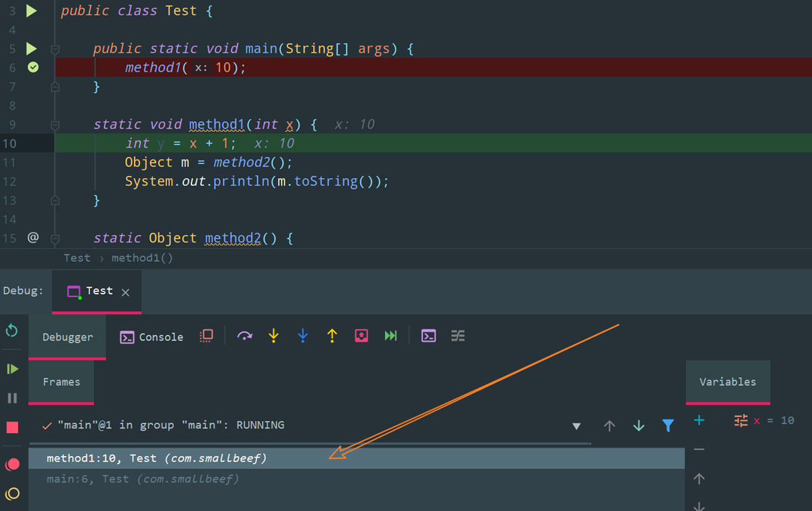
Task: Collapse the method2 body at the line 15 fold marker
Action: click(55, 238)
